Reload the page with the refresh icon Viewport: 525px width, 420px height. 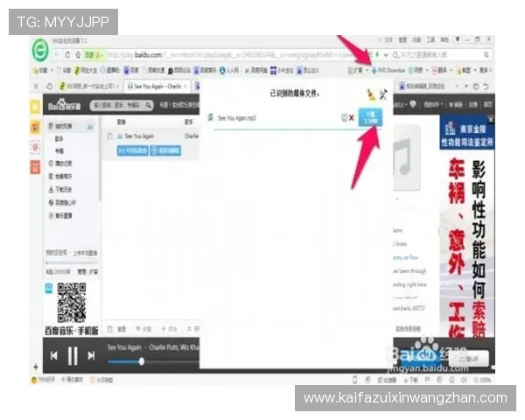pyautogui.click(x=67, y=55)
